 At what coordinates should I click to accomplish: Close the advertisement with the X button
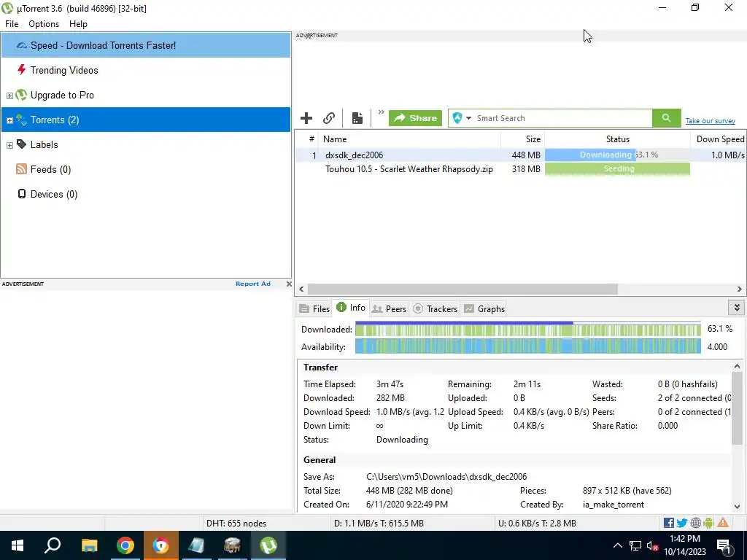point(289,284)
